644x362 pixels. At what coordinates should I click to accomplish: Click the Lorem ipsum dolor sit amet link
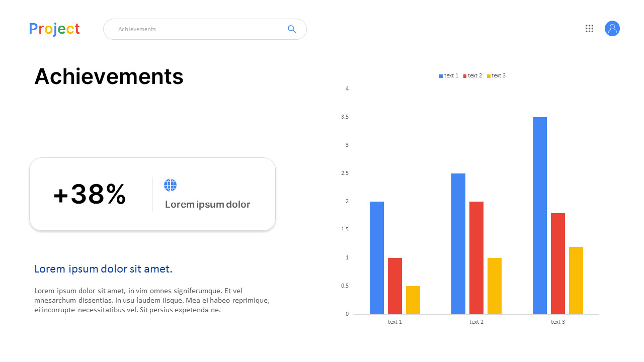103,268
